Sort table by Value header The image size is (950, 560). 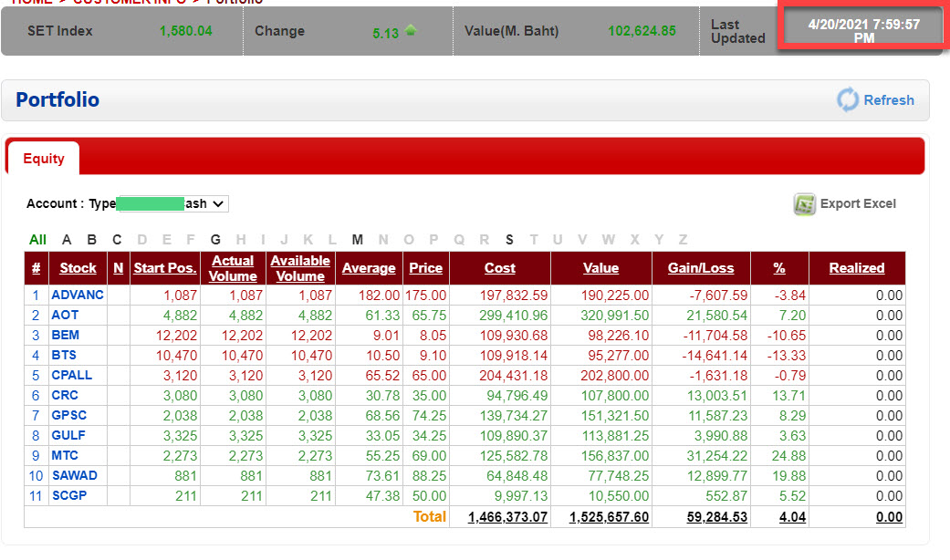[x=600, y=268]
